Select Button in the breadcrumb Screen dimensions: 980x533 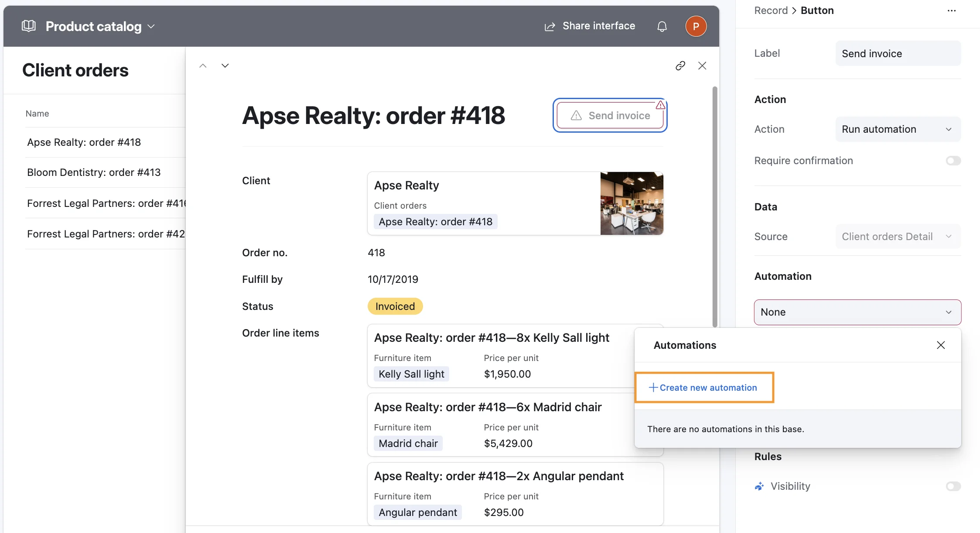click(817, 10)
